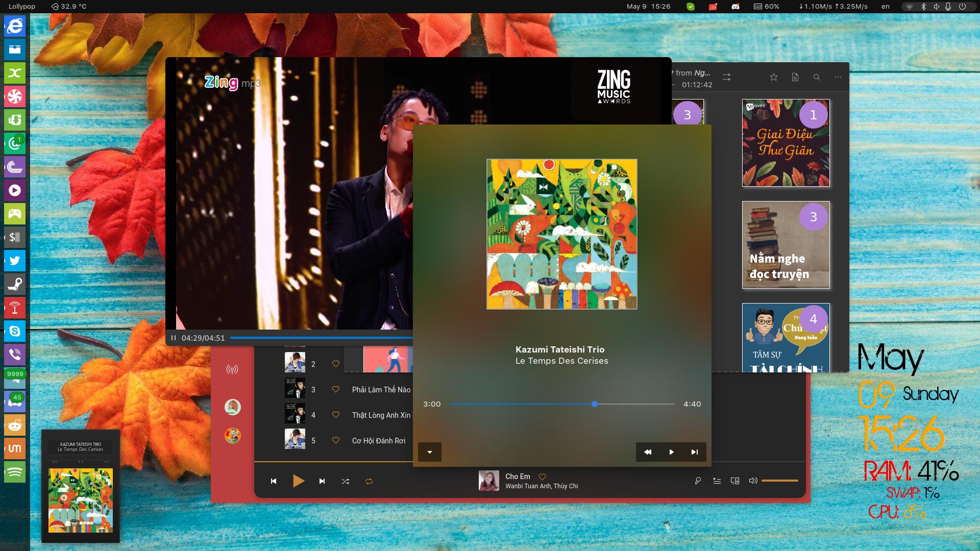Image resolution: width=980 pixels, height=551 pixels.
Task: Open search in the podcast window
Action: [817, 77]
